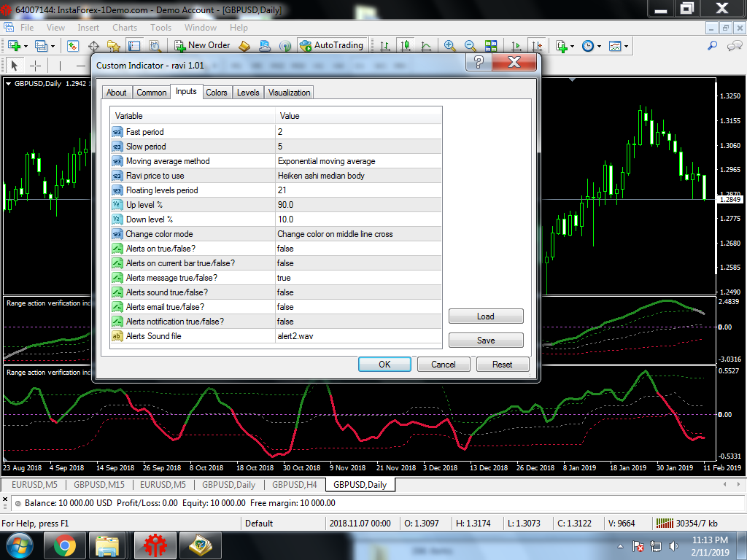Open the Profiles toolbar icon
This screenshot has width=747, height=560.
click(42, 46)
